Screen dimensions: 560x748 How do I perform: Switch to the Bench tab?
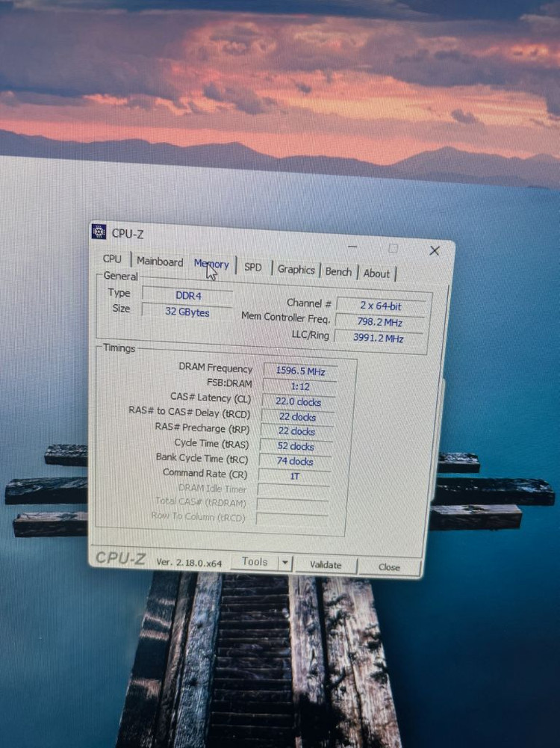point(338,272)
